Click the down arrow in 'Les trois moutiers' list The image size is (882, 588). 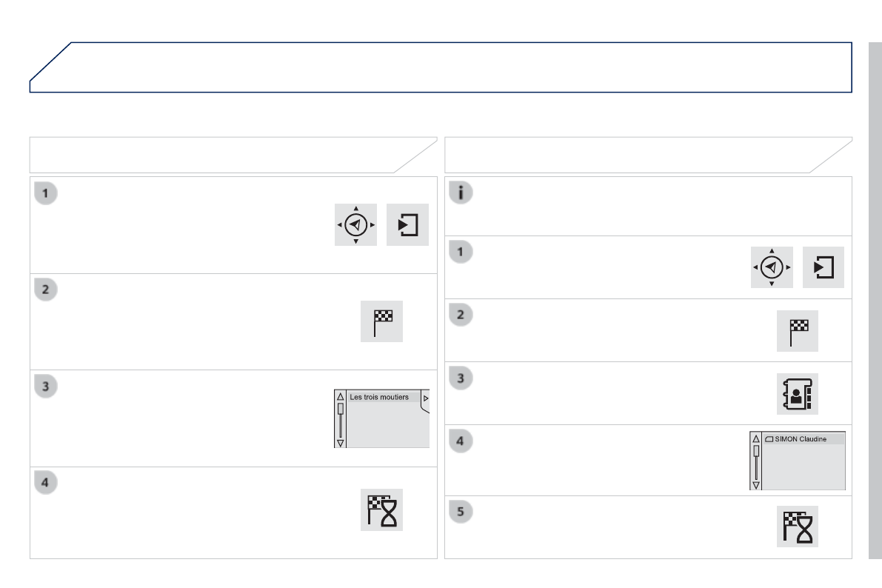340,442
